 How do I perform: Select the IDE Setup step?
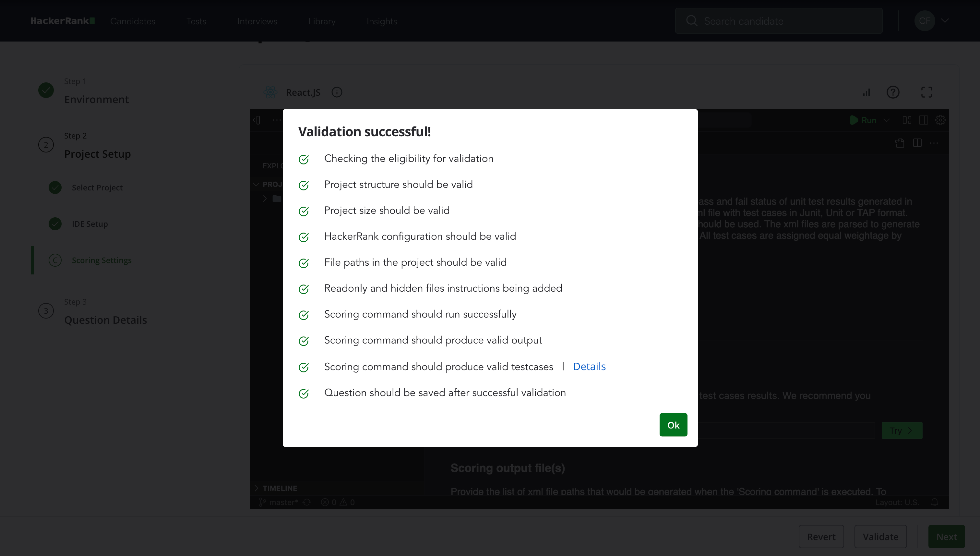point(90,224)
